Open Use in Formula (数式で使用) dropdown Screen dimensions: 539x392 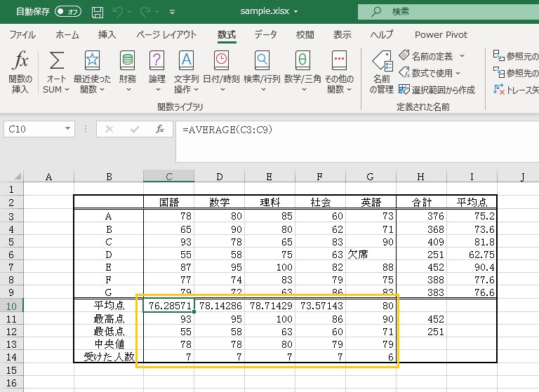pos(458,72)
